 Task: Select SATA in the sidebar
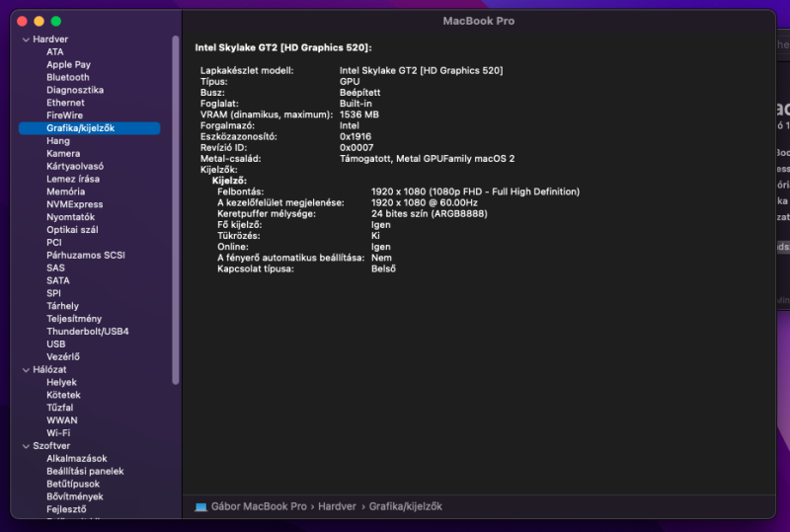58,280
